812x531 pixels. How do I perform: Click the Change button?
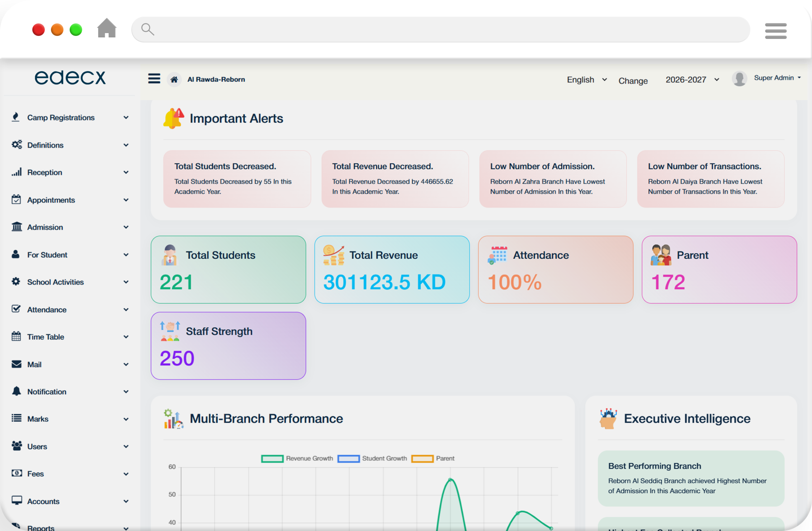(633, 81)
